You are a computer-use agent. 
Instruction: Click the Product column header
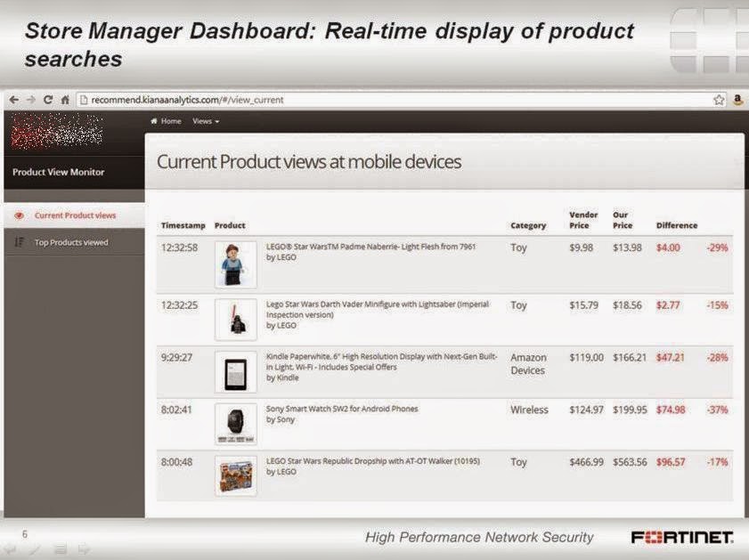pos(230,225)
